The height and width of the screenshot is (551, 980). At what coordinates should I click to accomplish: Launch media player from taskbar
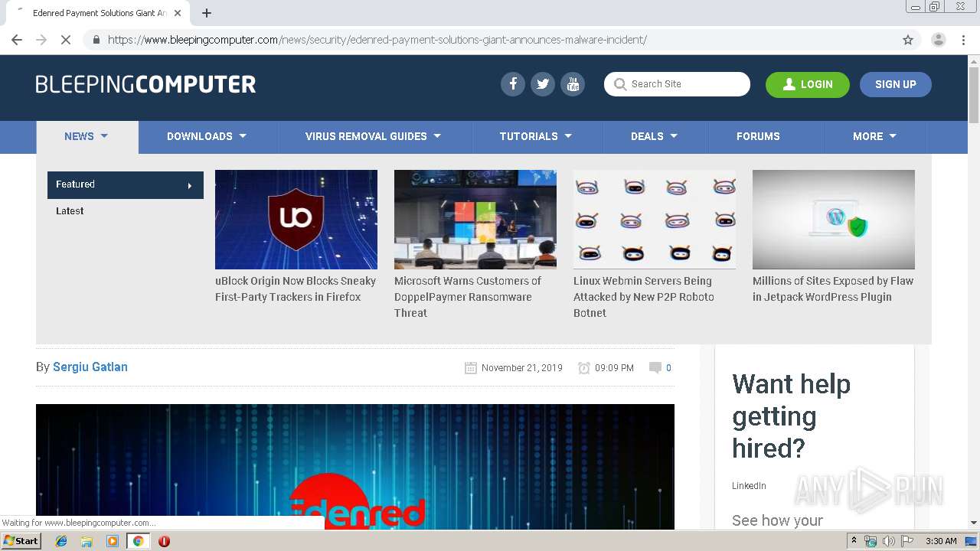click(x=113, y=541)
